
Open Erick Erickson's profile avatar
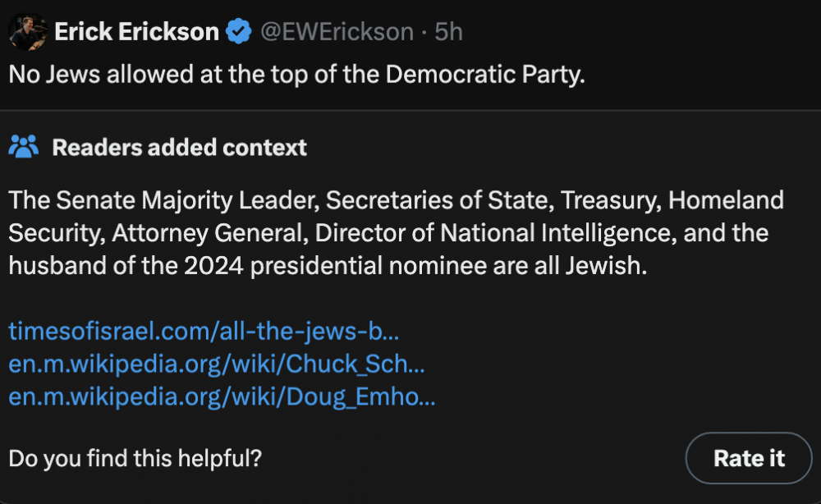click(x=27, y=32)
